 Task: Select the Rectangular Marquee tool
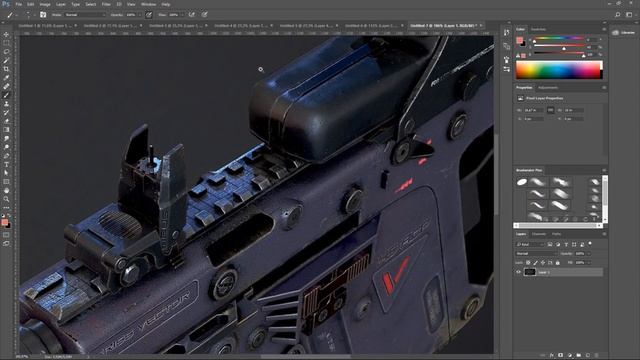[6, 43]
